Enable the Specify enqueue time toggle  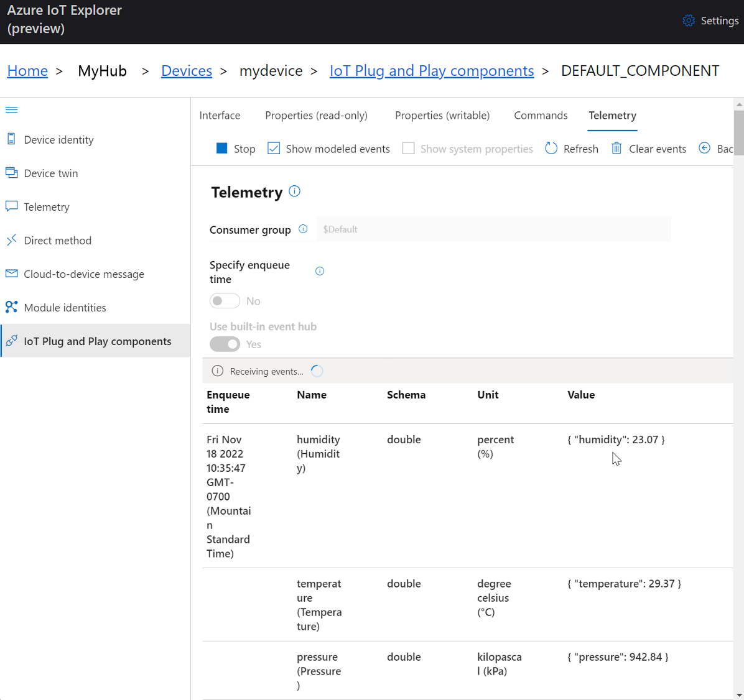click(225, 300)
